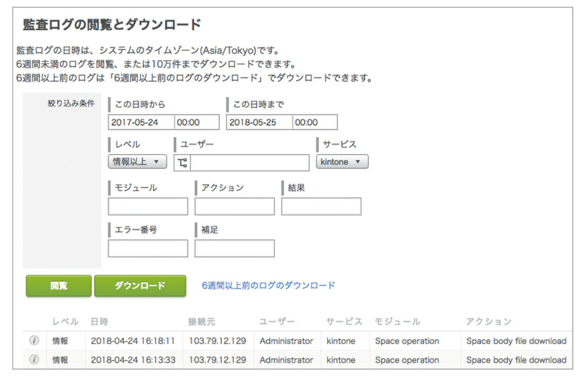Click the ダウンロード button
The image size is (588, 378).
[x=140, y=286]
